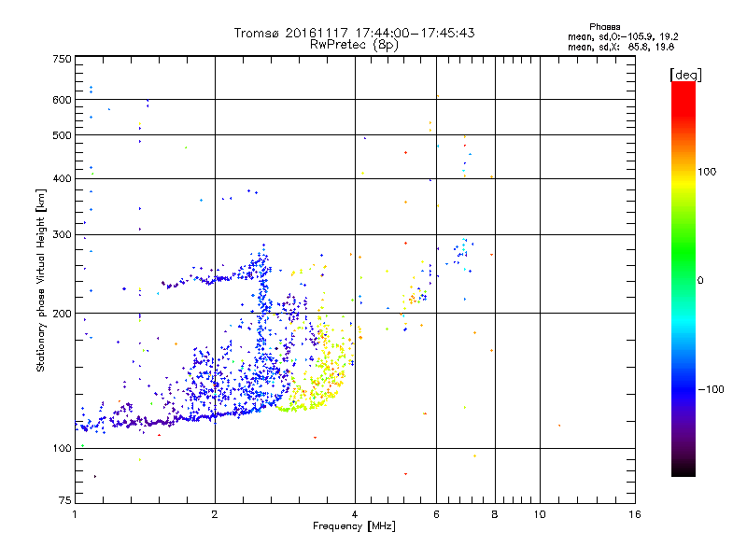Click the colorbar tick label '100'

tap(707, 172)
